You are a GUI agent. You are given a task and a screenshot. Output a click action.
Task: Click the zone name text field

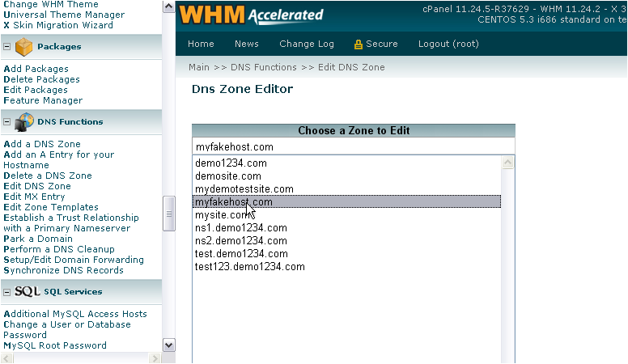353,146
